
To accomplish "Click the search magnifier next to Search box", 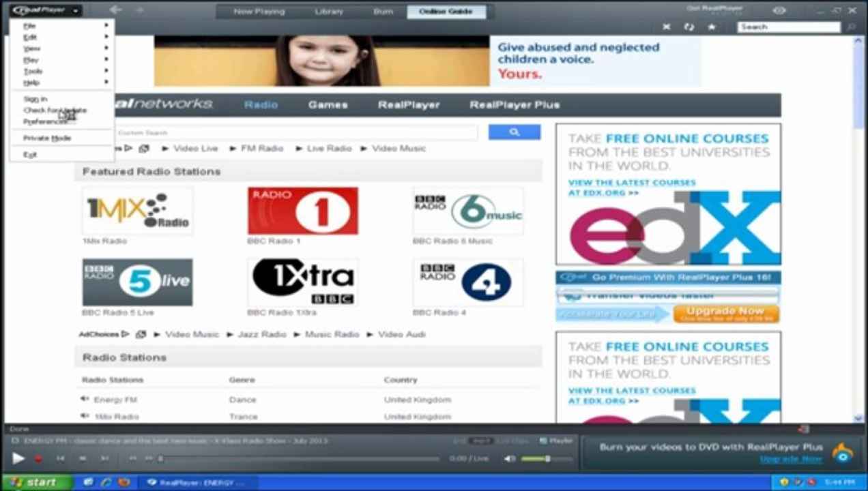I will coord(851,27).
